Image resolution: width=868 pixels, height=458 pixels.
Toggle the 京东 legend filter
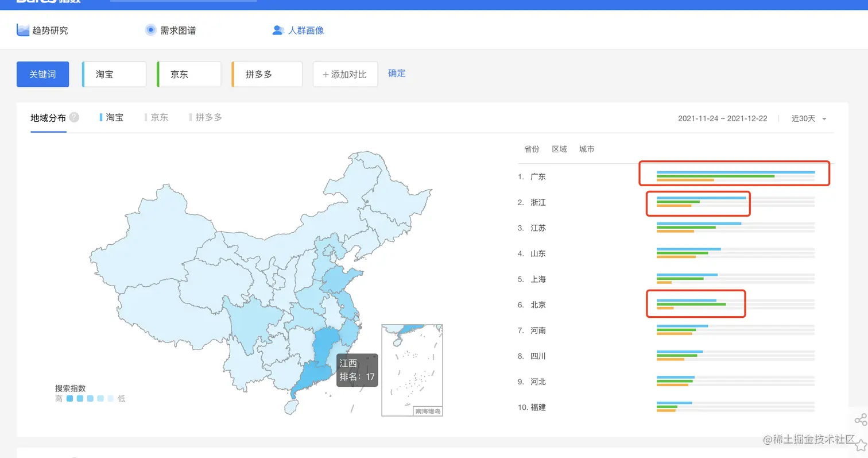click(156, 117)
